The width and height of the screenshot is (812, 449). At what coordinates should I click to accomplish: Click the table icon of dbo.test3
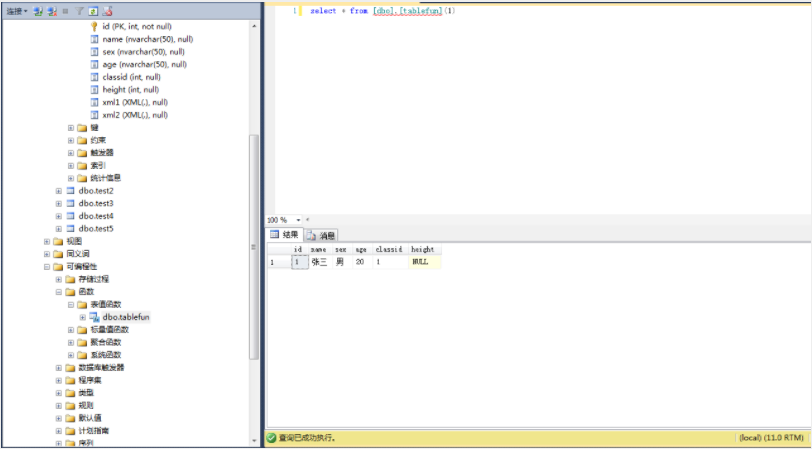[x=70, y=204]
